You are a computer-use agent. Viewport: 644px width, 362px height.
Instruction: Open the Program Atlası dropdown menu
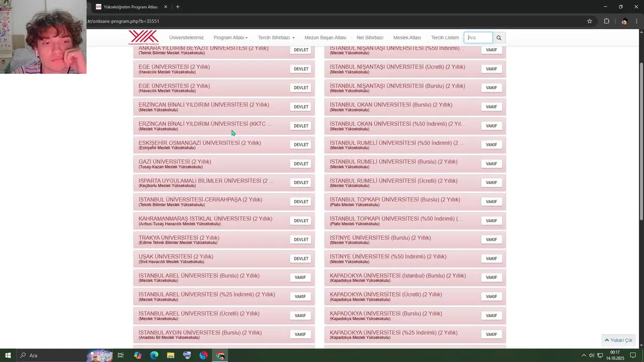tap(230, 38)
